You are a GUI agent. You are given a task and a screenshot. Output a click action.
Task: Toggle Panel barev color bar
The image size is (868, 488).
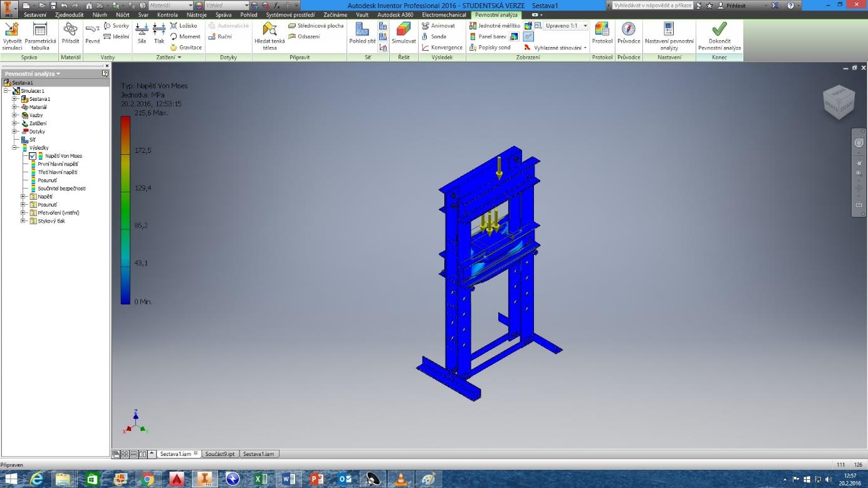click(488, 36)
